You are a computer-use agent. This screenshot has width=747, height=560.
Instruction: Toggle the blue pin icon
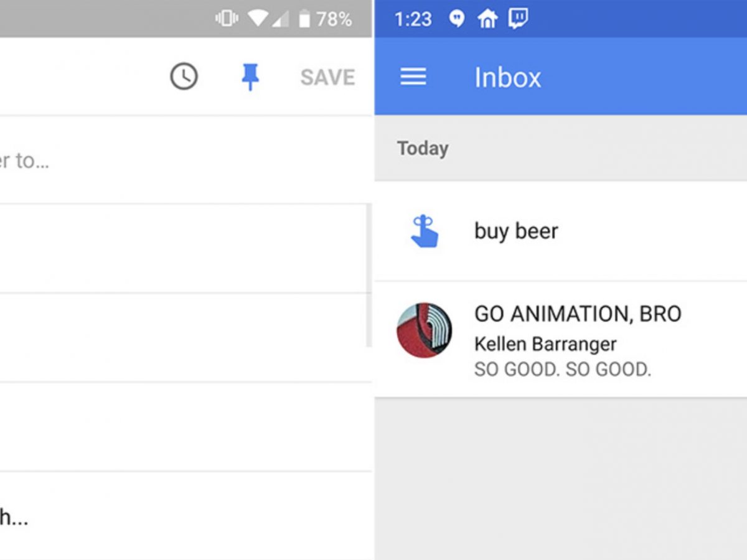pyautogui.click(x=250, y=77)
